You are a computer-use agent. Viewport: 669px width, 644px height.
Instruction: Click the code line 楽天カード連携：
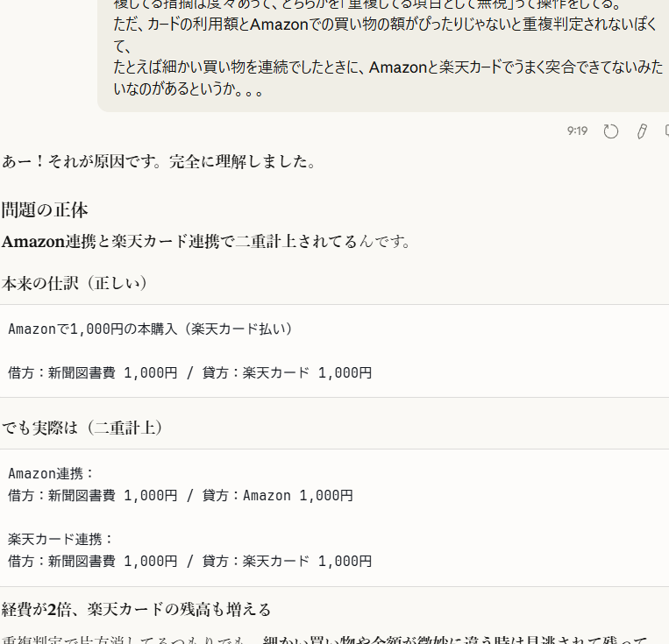[x=61, y=539]
